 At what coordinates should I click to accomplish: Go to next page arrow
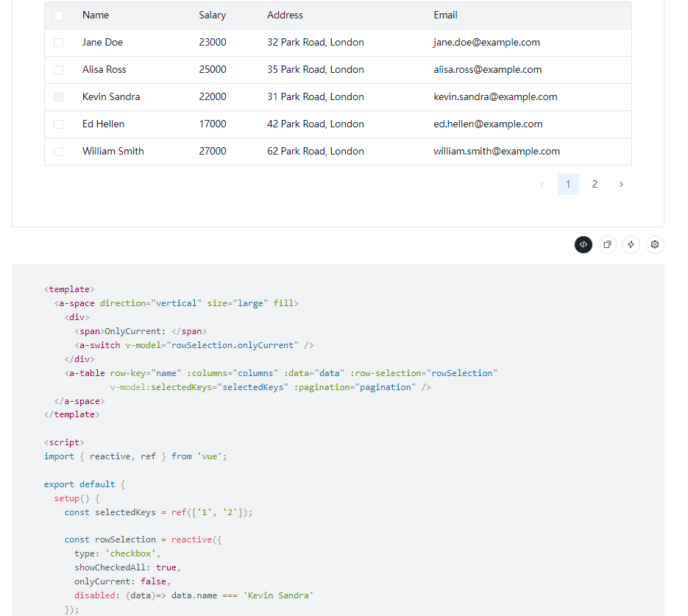(621, 184)
